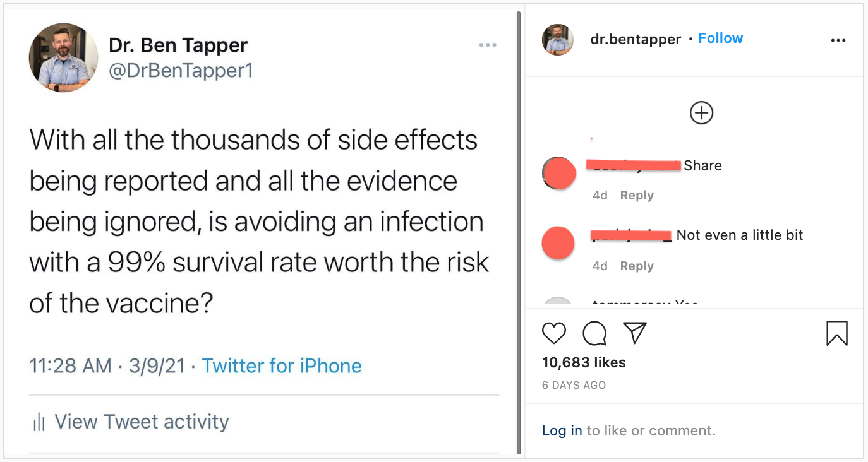Screen dimensions: 868x462
Task: Load more comments with the plus icon
Action: [x=701, y=112]
